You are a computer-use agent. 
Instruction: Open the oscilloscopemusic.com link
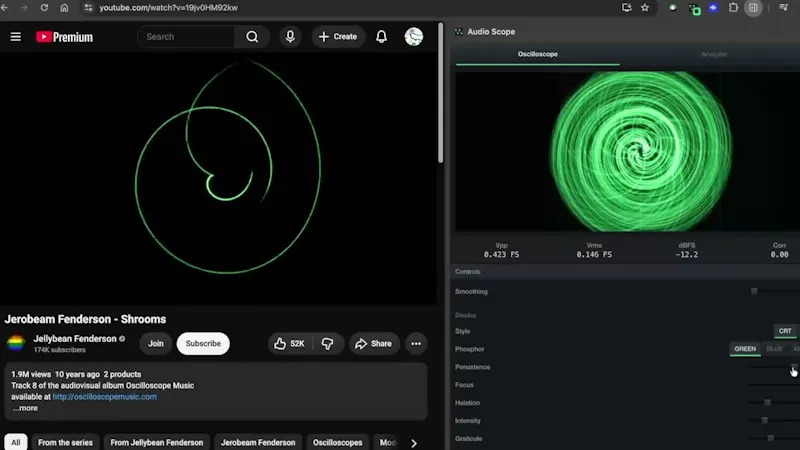point(105,397)
